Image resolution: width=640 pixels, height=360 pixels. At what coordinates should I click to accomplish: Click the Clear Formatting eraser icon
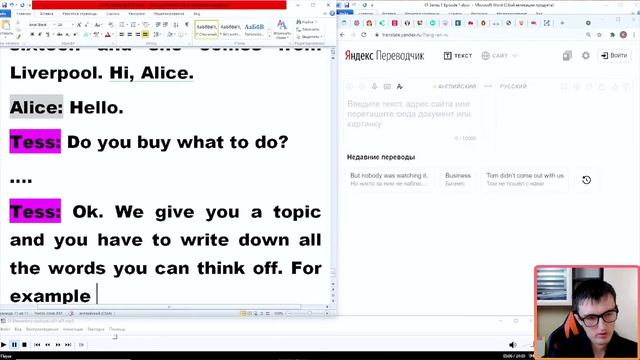111,25
